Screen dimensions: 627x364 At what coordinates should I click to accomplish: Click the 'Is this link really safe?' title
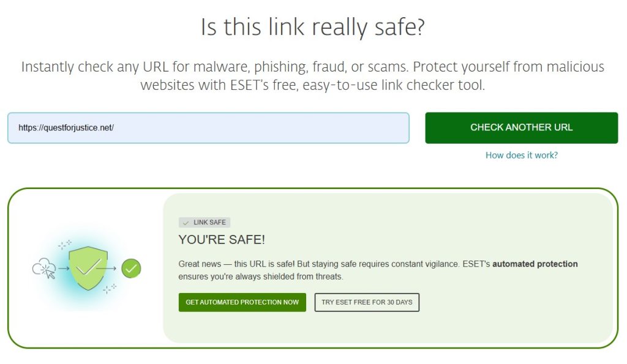(x=313, y=27)
